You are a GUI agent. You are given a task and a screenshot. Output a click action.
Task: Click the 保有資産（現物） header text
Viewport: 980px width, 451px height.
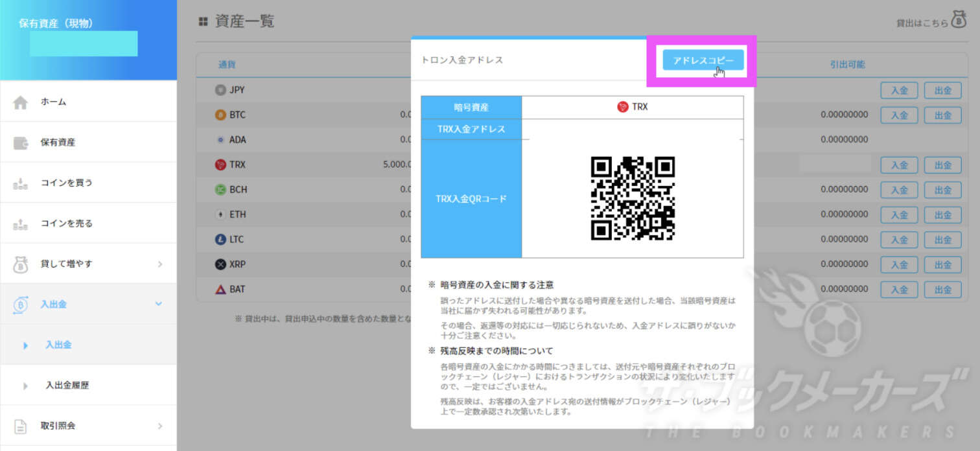click(x=56, y=23)
